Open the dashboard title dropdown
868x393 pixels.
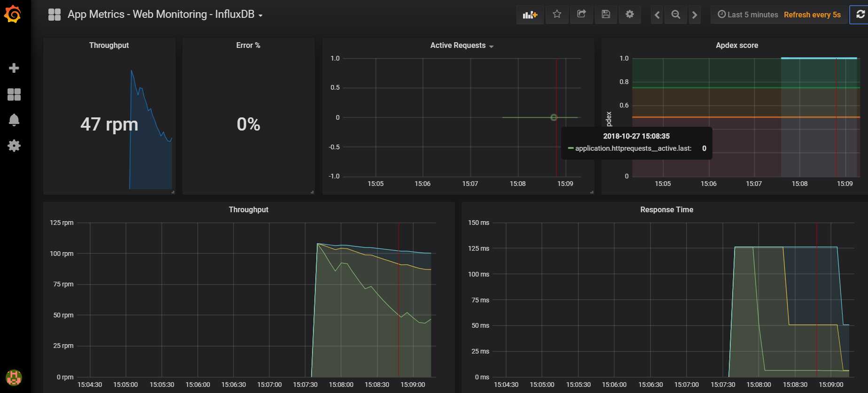(x=165, y=15)
